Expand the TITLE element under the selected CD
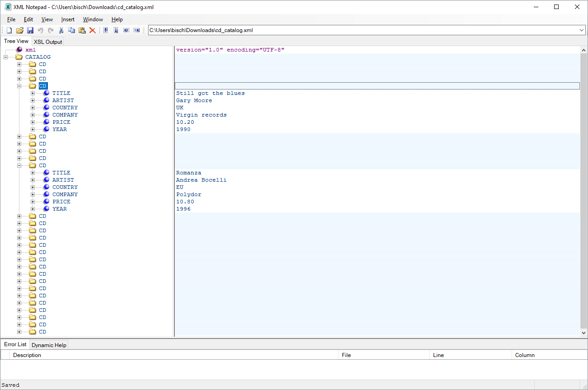 [x=32, y=93]
